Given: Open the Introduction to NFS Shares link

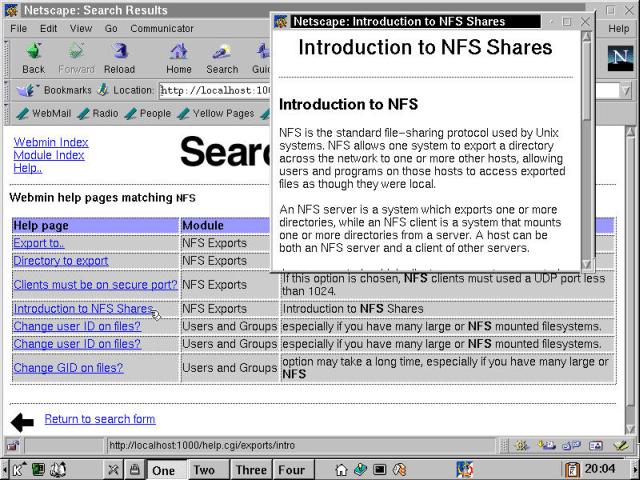Looking at the screenshot, I should pyautogui.click(x=82, y=309).
